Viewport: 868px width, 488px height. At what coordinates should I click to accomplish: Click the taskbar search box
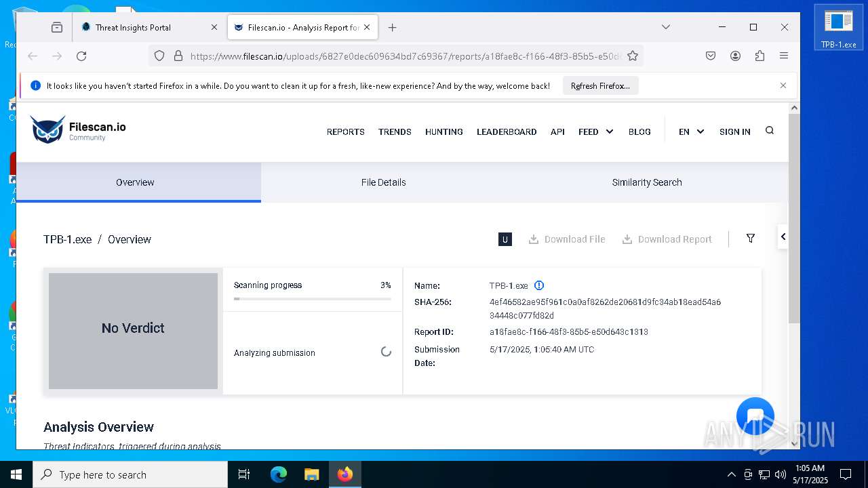[x=130, y=474]
